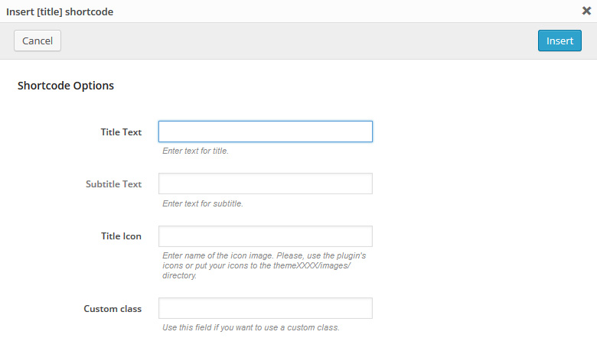
Task: Click the empty area right of Title Text field
Action: tap(482, 132)
